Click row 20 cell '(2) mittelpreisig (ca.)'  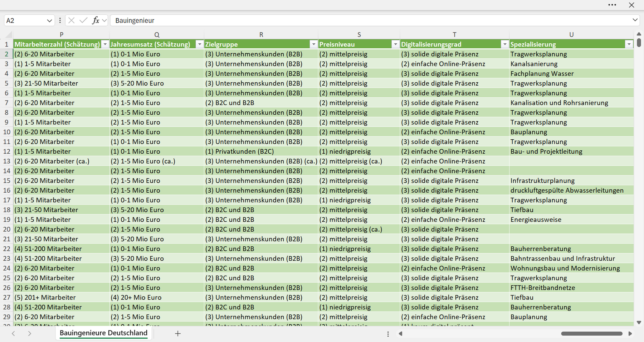point(359,229)
